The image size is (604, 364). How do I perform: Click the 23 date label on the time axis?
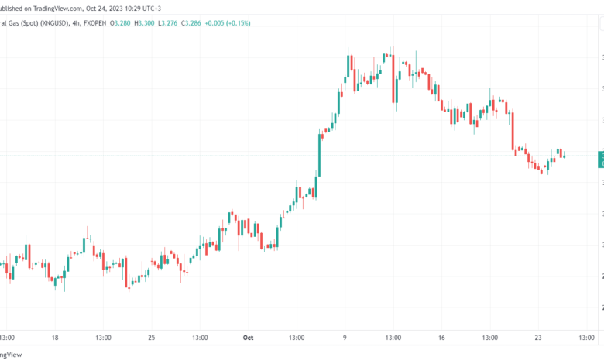[538, 338]
